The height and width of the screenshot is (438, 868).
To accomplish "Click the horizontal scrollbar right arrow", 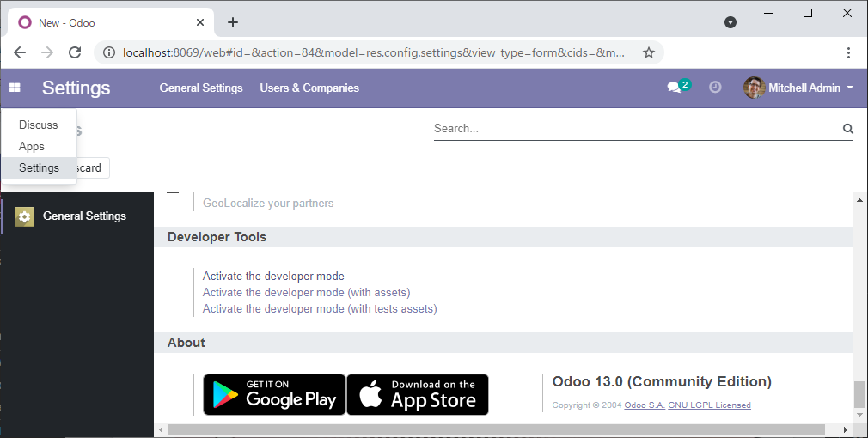I will [846, 429].
